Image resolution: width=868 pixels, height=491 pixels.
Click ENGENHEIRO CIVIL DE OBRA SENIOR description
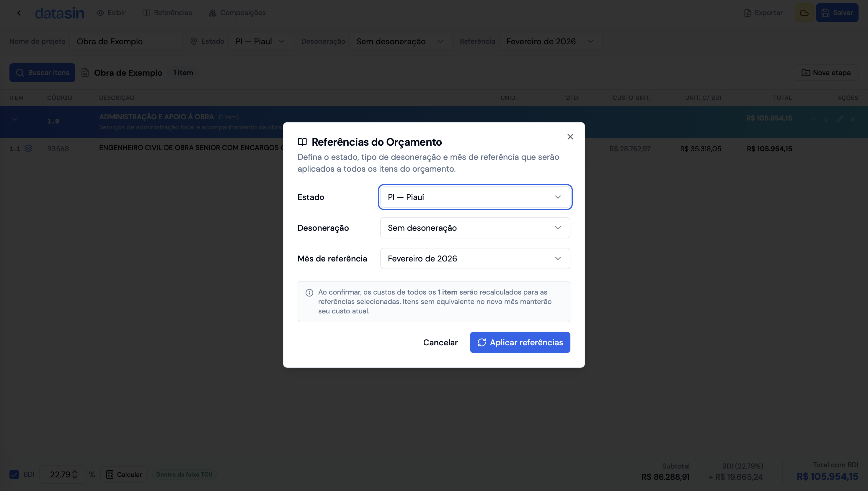[191, 148]
